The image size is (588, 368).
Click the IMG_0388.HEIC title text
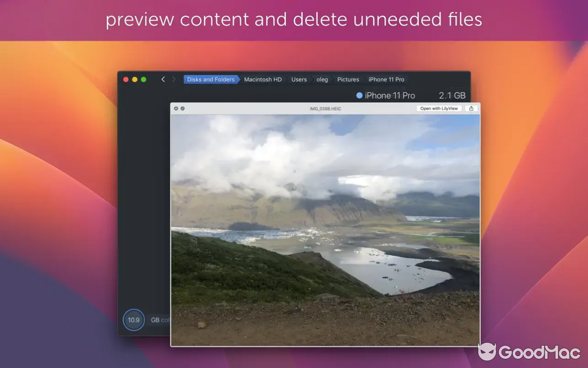coord(326,109)
